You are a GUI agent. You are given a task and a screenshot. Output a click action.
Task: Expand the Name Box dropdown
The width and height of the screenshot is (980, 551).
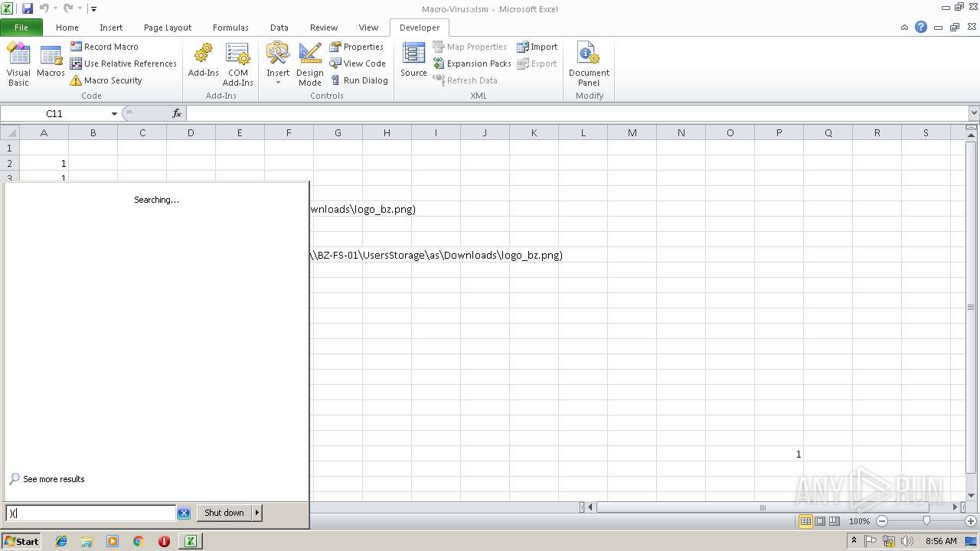pos(114,113)
